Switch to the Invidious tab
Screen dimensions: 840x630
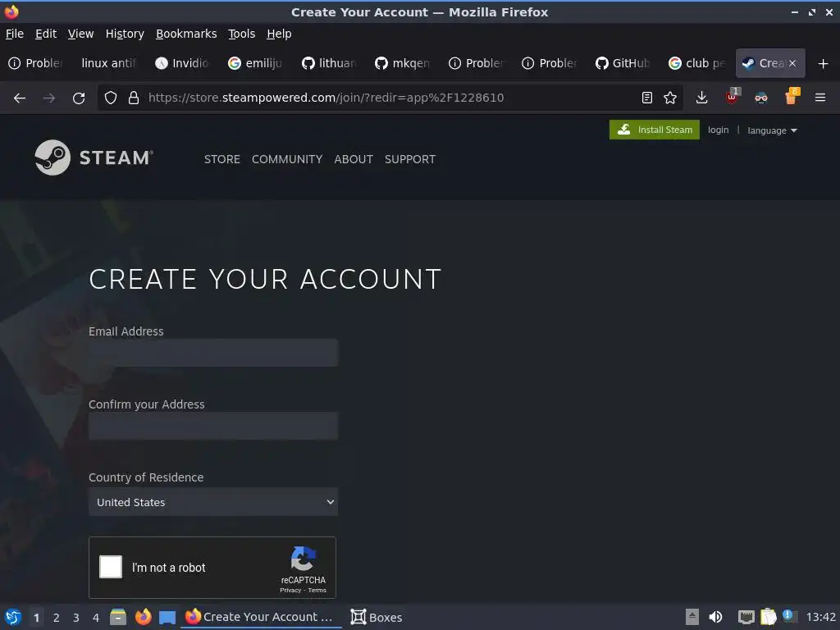click(x=183, y=63)
